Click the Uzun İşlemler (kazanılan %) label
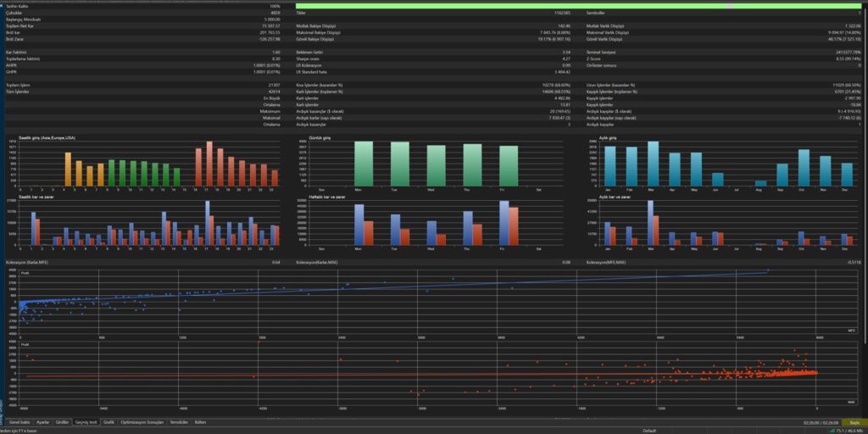The height and width of the screenshot is (434, 868). (610, 85)
